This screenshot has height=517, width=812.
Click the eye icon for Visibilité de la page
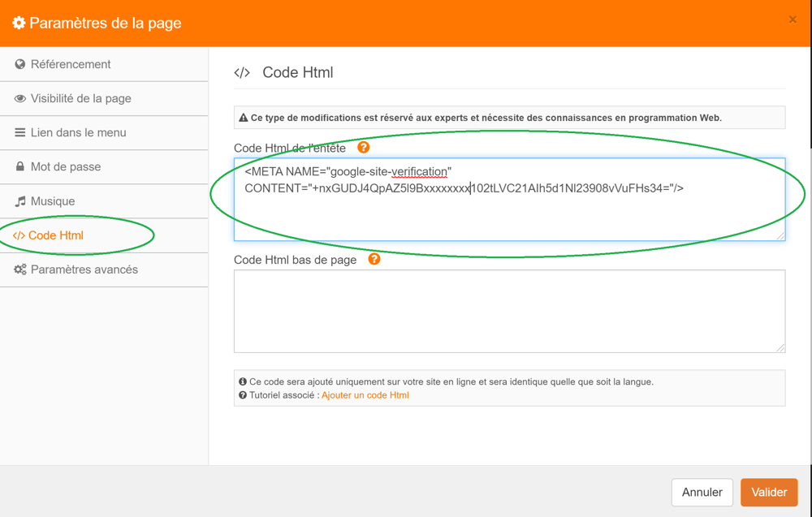[x=20, y=98]
